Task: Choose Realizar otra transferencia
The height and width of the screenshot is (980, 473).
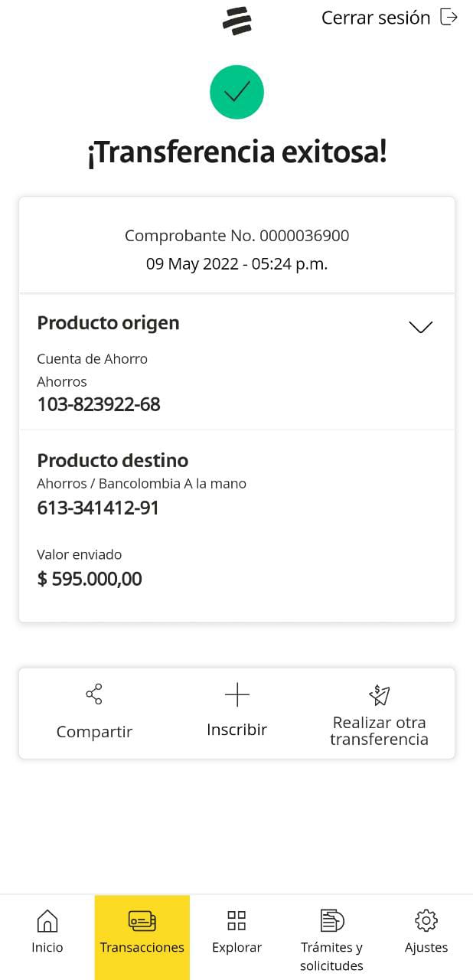Action: pyautogui.click(x=379, y=731)
